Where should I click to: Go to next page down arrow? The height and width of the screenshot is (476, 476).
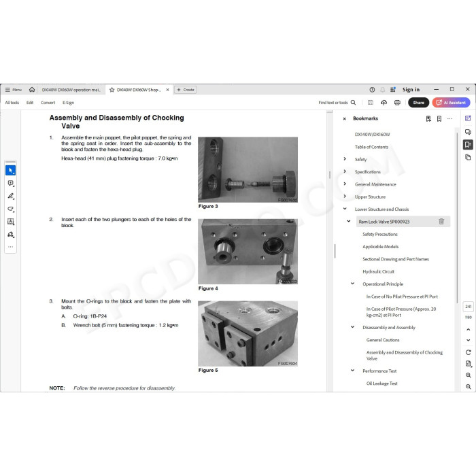click(x=468, y=340)
